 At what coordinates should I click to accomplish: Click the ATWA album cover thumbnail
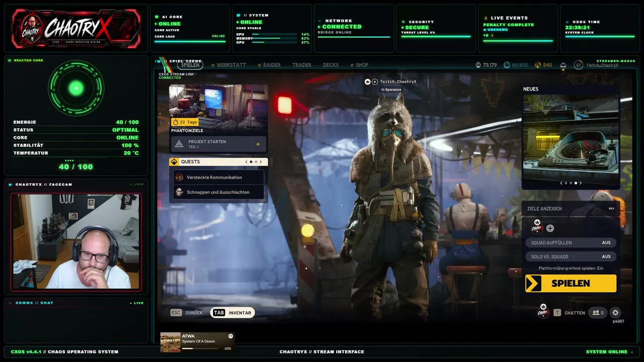pos(171,342)
